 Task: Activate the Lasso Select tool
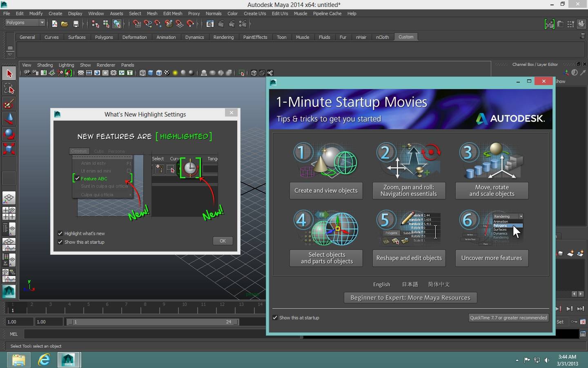pos(9,89)
